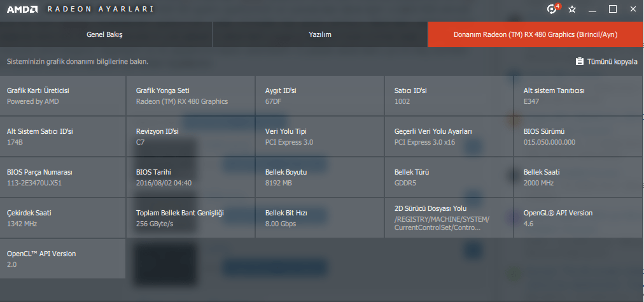The width and height of the screenshot is (644, 302).
Task: Click the bandwidth value 256 GByte/s
Action: point(156,224)
